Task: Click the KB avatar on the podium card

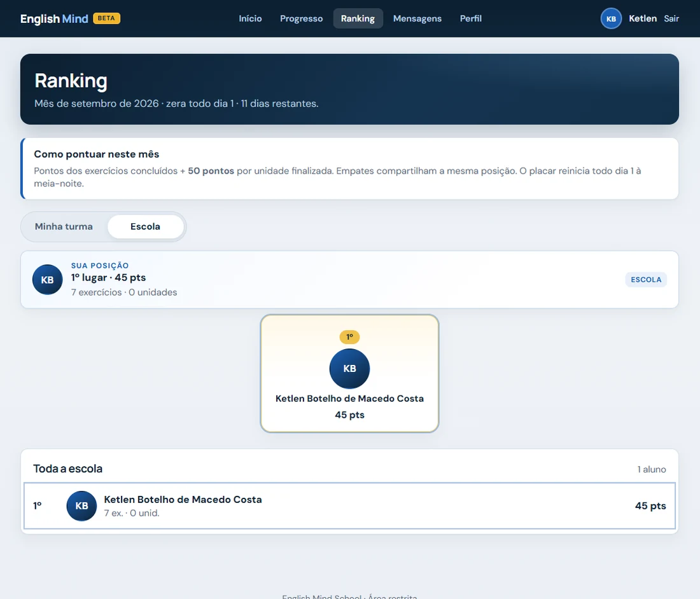Action: [349, 368]
